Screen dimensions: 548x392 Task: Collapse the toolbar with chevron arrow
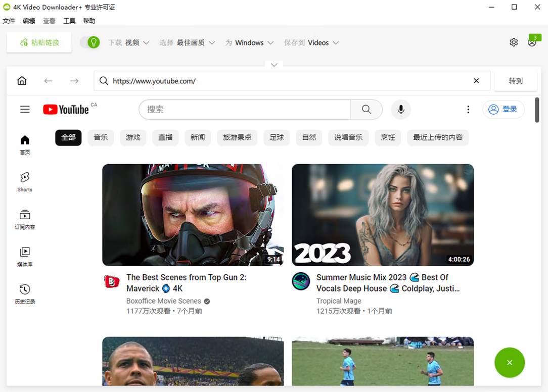(274, 65)
